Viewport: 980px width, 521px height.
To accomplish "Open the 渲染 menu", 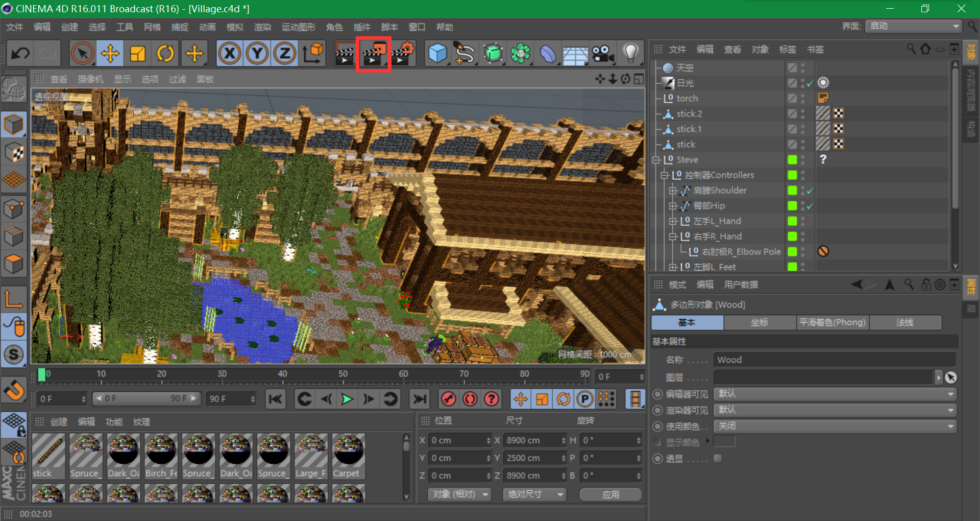I will click(262, 27).
